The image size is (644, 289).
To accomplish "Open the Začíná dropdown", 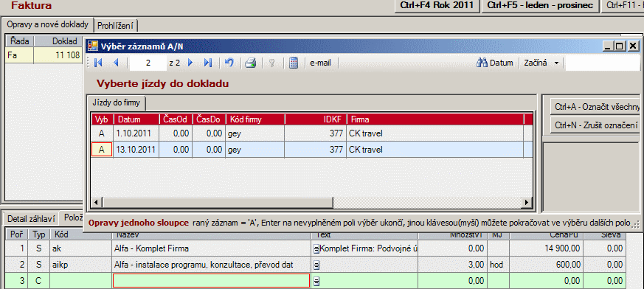I will 541,63.
